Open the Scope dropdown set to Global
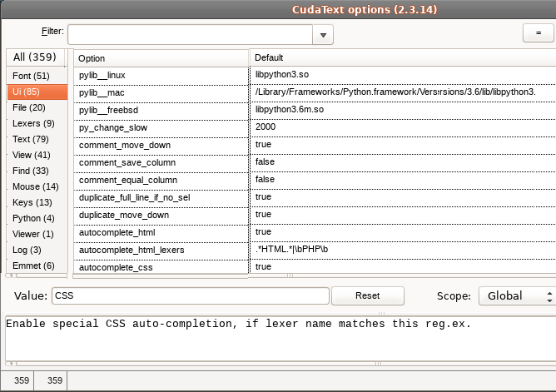 [517, 296]
